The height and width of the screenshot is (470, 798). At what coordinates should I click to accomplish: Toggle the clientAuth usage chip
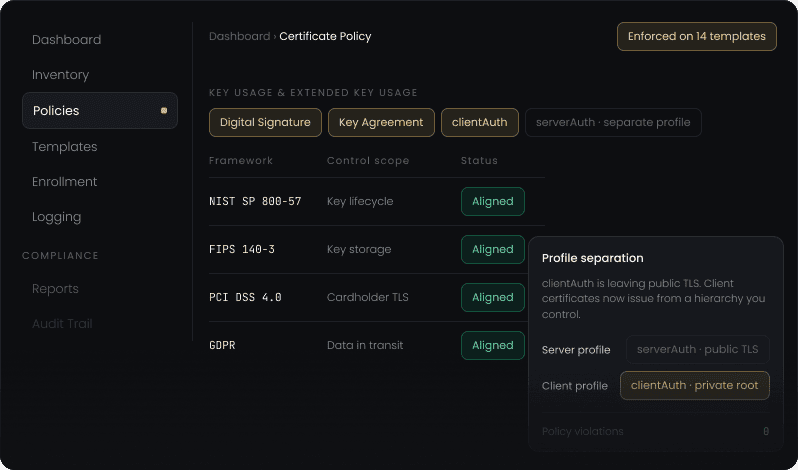pos(480,123)
